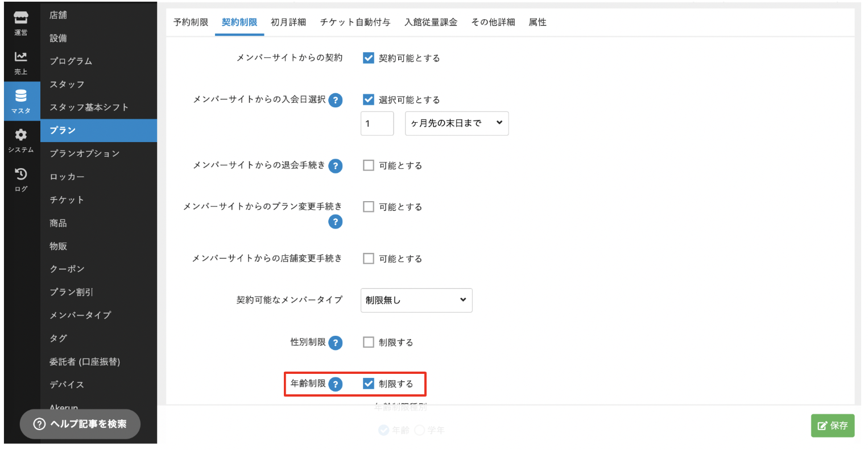868x450 pixels.
Task: Click help icon beside 性別制限
Action: point(336,343)
